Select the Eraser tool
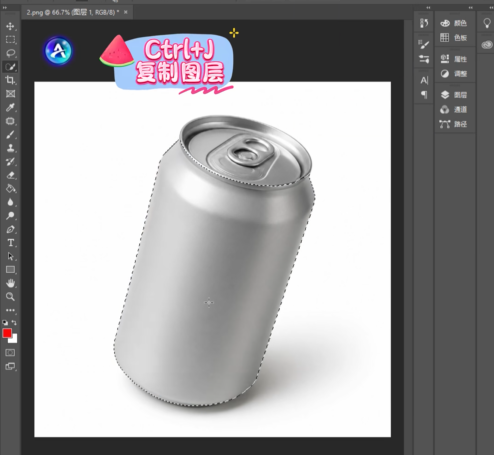494x455 pixels. 10,175
